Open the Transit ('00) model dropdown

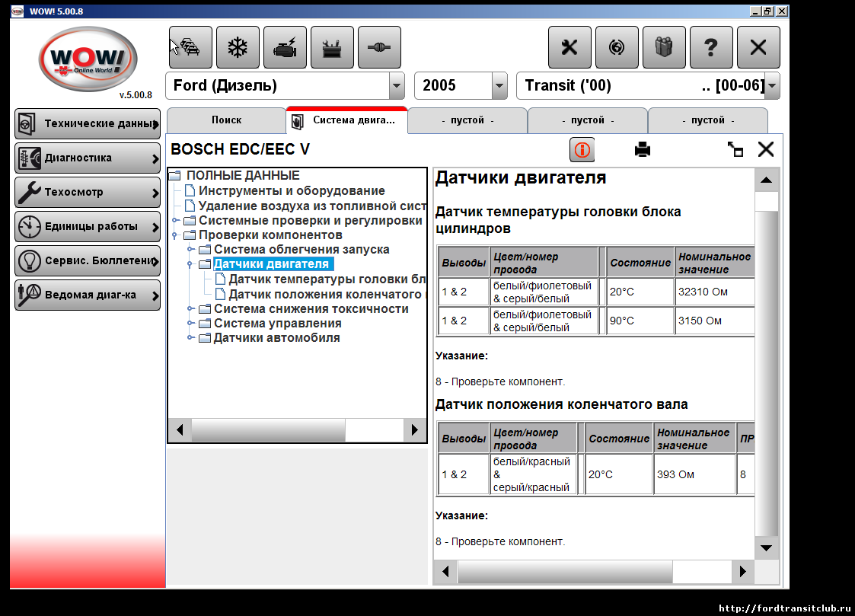pyautogui.click(x=772, y=85)
